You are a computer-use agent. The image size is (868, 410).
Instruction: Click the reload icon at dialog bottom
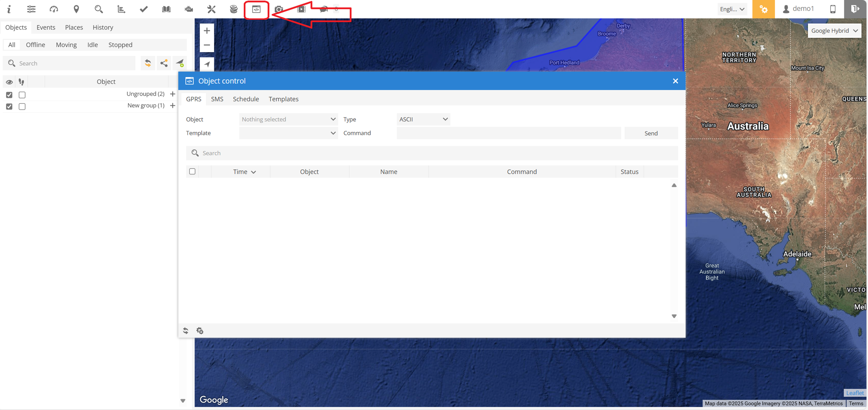[186, 330]
